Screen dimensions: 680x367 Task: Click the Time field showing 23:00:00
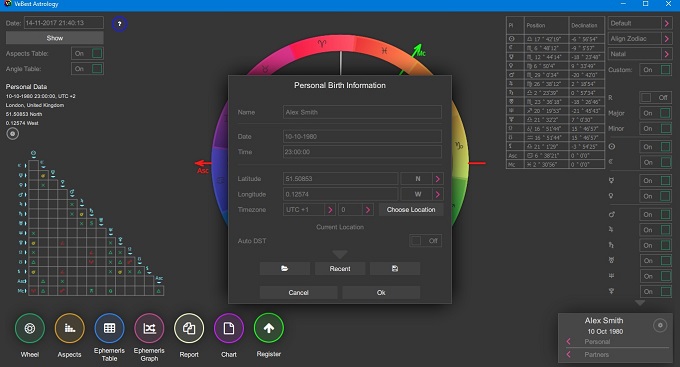(362, 152)
